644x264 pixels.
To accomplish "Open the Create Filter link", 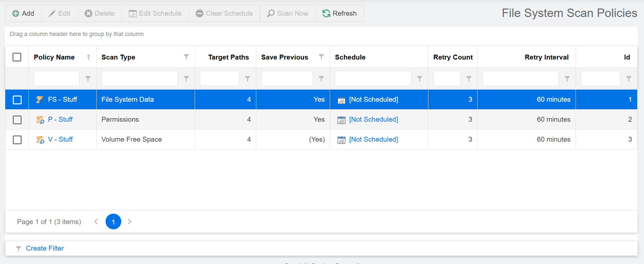I will pyautogui.click(x=45, y=248).
